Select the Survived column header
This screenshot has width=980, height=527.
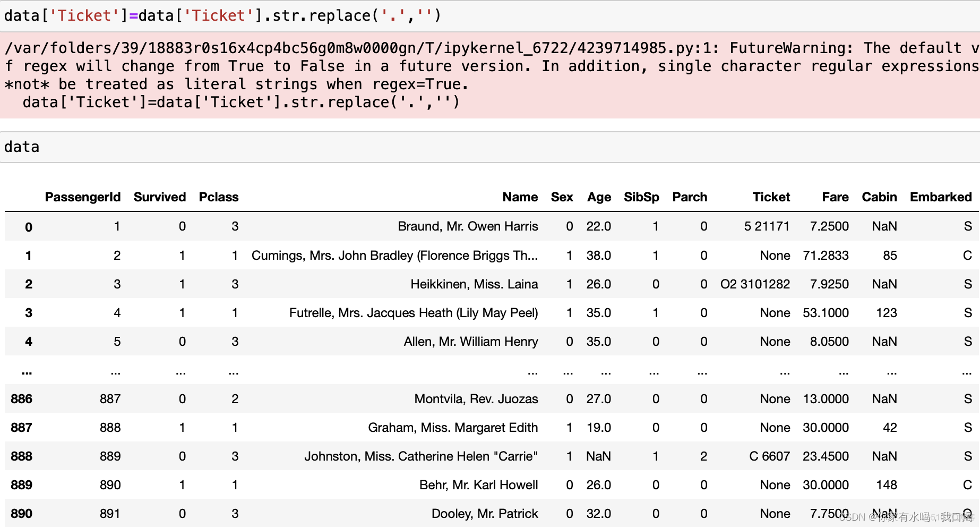pyautogui.click(x=160, y=197)
